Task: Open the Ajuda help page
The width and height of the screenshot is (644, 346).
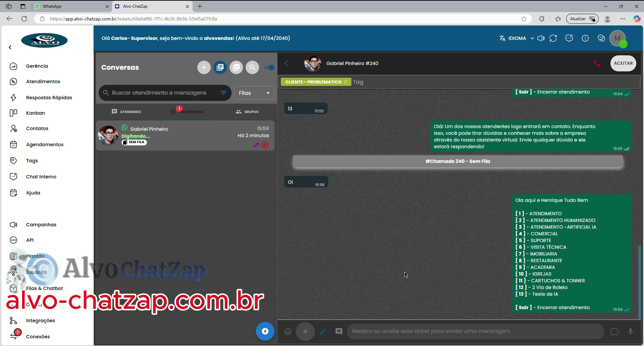Action: tap(33, 193)
